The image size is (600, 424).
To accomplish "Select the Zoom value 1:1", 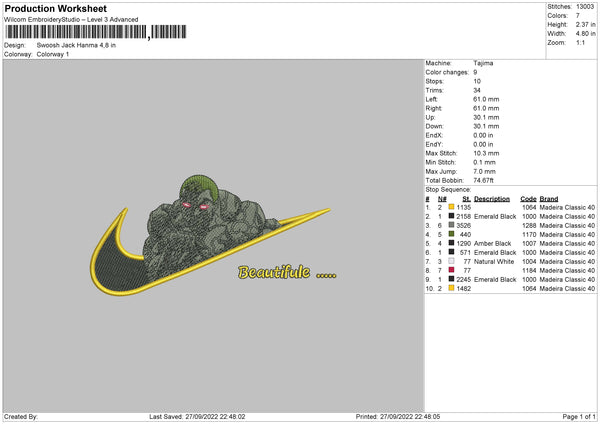I will point(580,43).
